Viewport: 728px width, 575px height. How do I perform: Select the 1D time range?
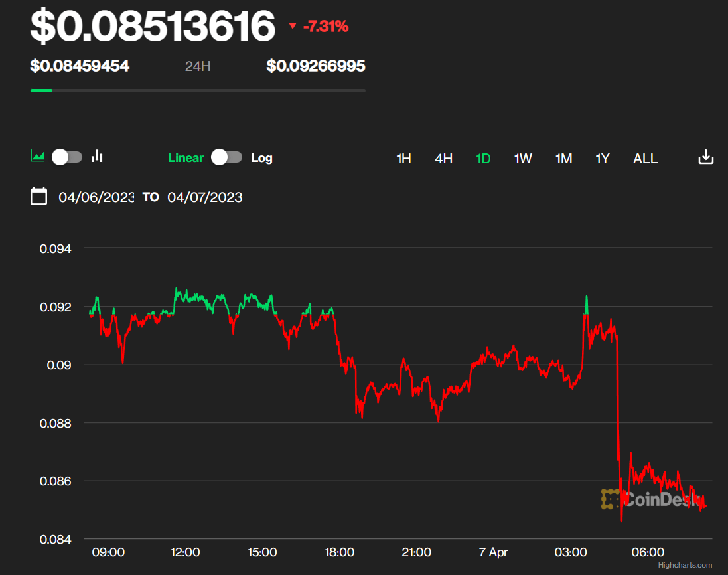coord(483,159)
